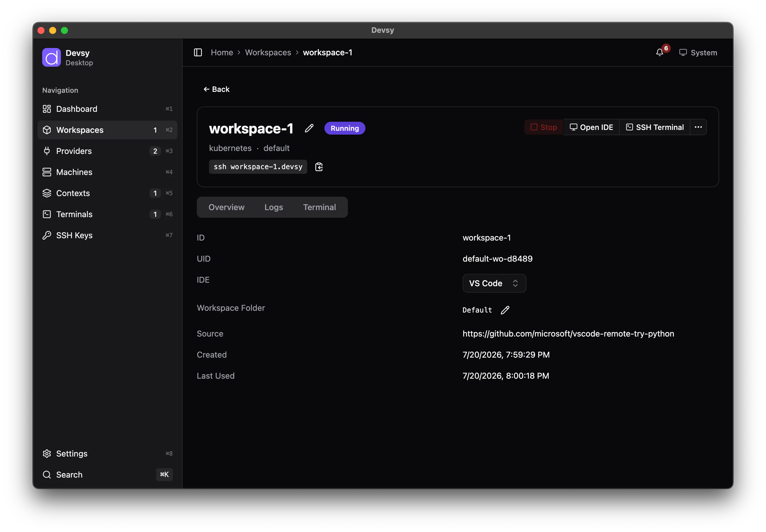Click Workspaces in the breadcrumb
Viewport: 766px width, 532px height.
[x=268, y=52]
